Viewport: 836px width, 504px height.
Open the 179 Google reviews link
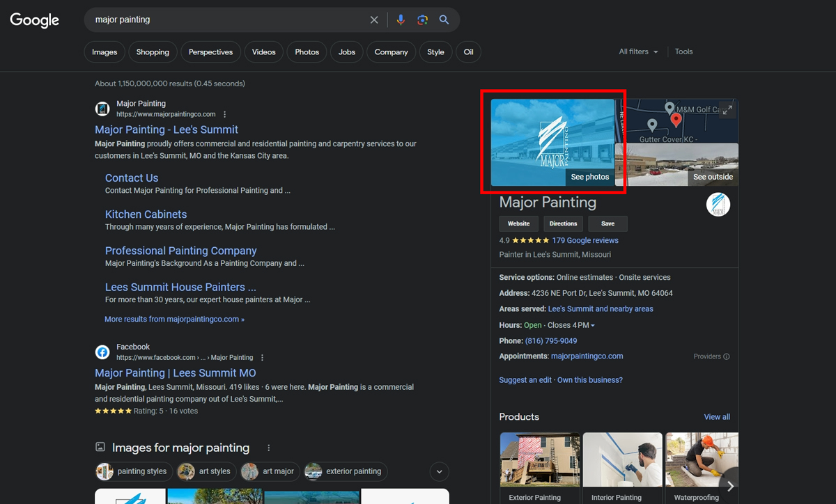(585, 241)
